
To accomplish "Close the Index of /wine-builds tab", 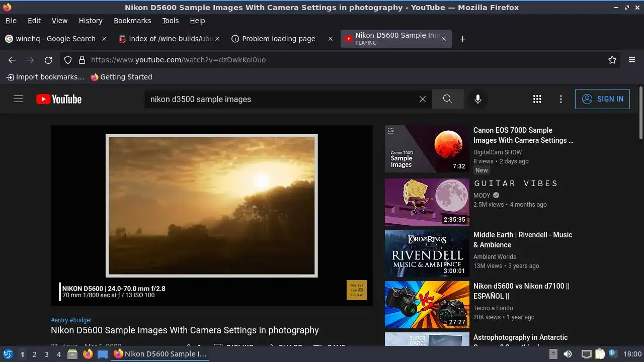I will [x=217, y=39].
